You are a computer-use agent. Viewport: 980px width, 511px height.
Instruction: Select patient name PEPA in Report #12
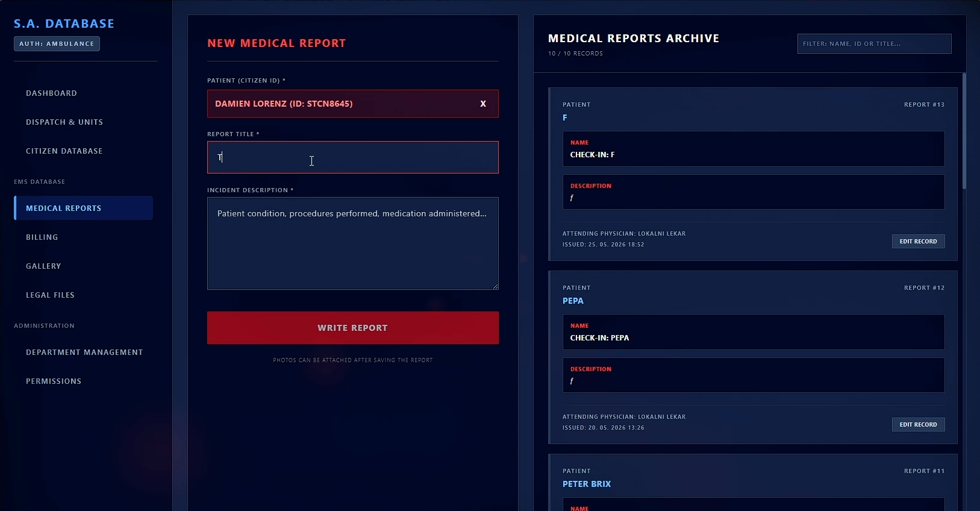click(573, 301)
